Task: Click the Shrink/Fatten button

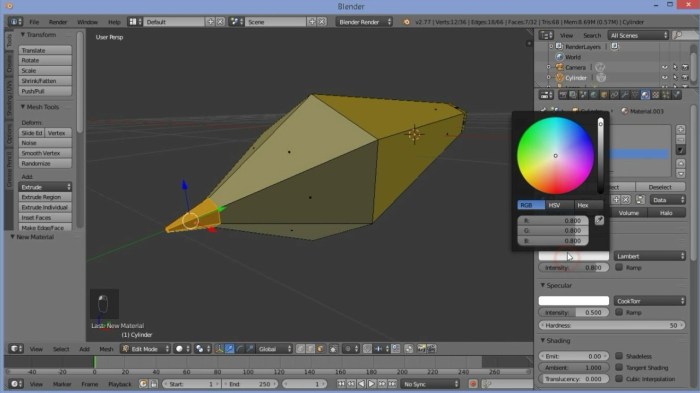Action: (45, 81)
